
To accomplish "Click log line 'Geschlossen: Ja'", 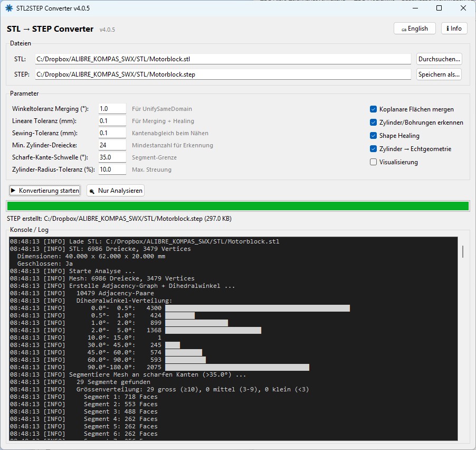I will pos(45,264).
